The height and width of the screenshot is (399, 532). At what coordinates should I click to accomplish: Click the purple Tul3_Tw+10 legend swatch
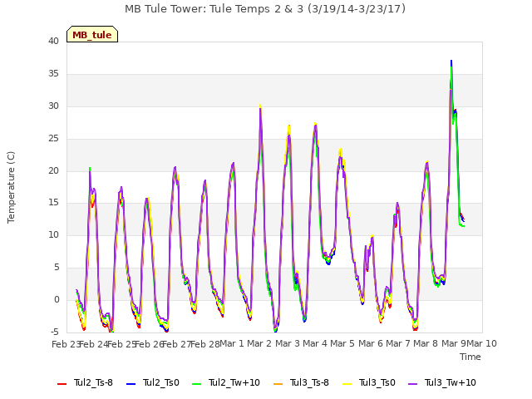[x=413, y=384]
